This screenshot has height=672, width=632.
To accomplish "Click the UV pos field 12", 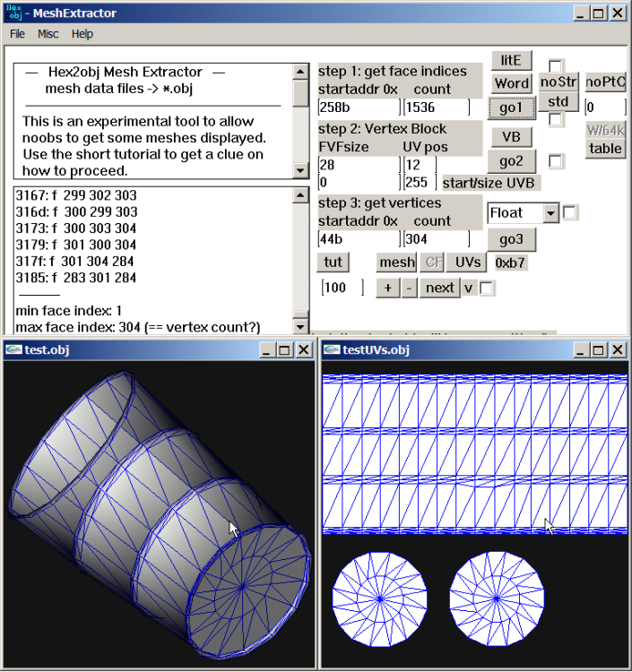I will (420, 165).
